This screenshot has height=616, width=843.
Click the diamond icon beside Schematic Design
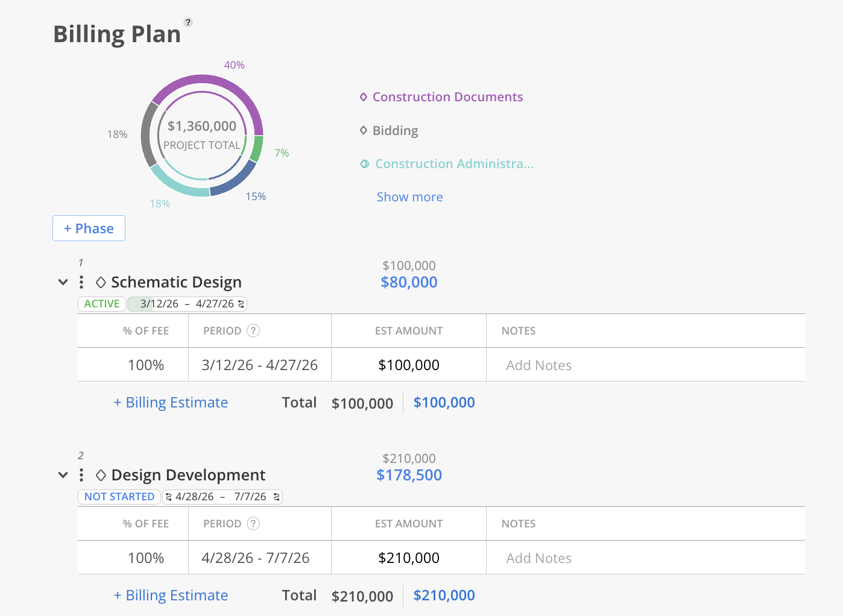pos(101,282)
